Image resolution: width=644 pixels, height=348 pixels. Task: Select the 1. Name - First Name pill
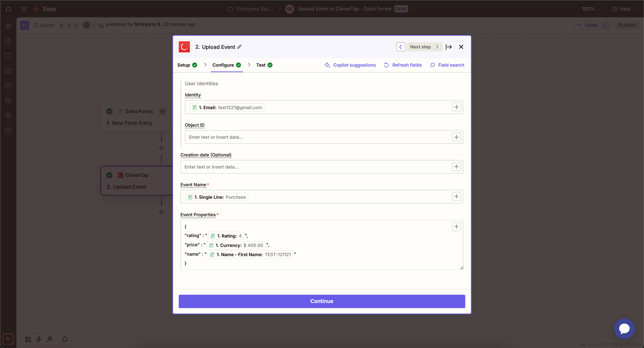pyautogui.click(x=250, y=255)
